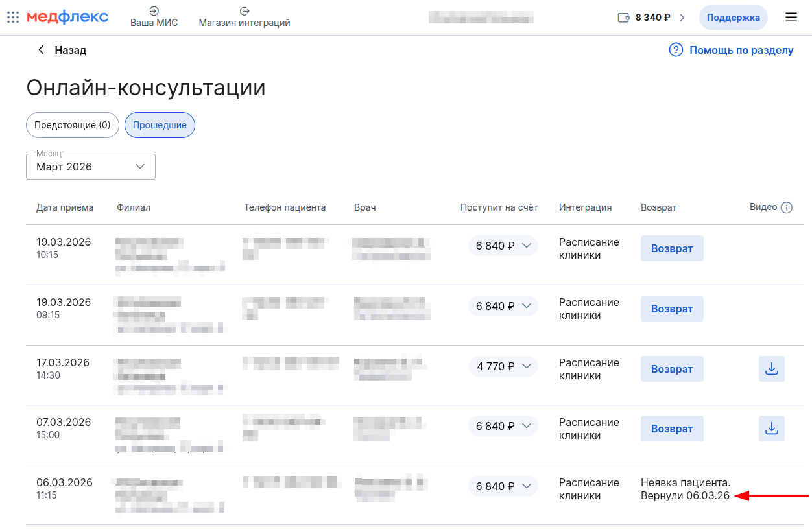Download video for 07.03.2026 consultation

(771, 429)
